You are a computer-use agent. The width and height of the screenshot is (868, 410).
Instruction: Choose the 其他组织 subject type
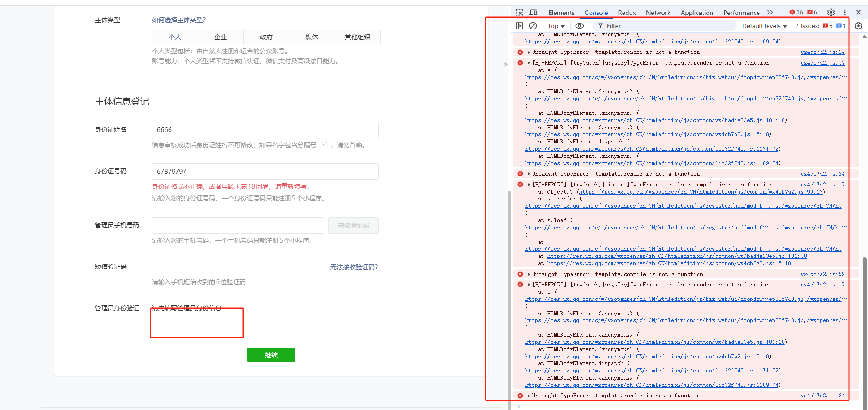tap(358, 37)
